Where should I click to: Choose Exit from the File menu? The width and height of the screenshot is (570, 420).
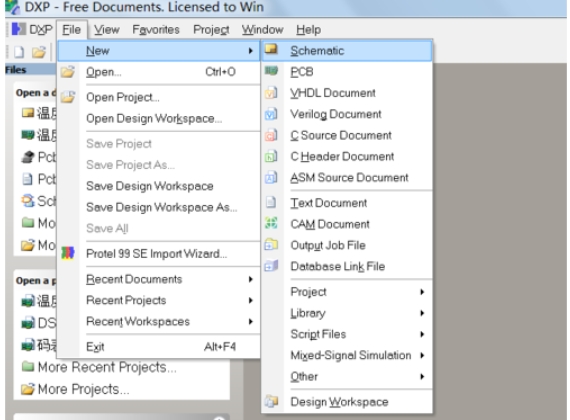[x=159, y=347]
